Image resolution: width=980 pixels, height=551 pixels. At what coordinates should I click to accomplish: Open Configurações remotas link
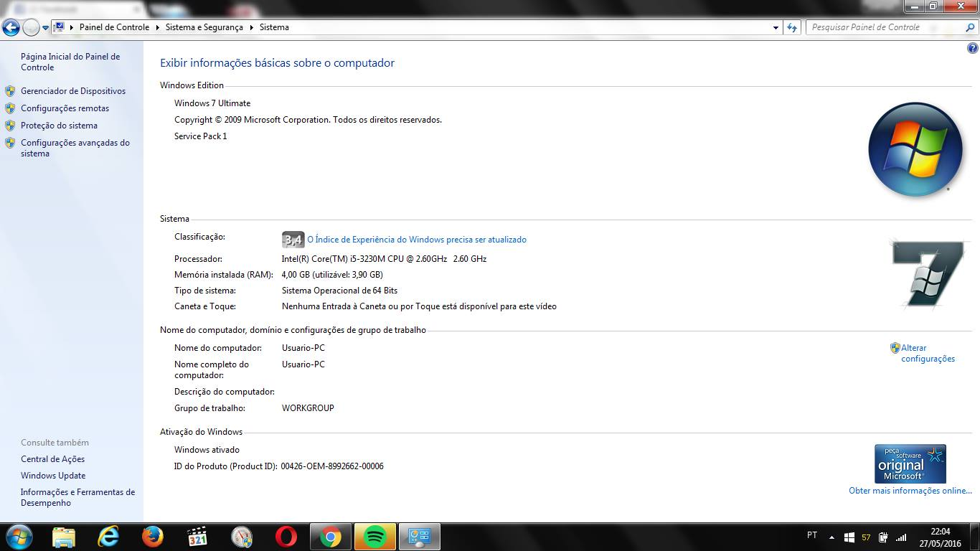pyautogui.click(x=65, y=108)
